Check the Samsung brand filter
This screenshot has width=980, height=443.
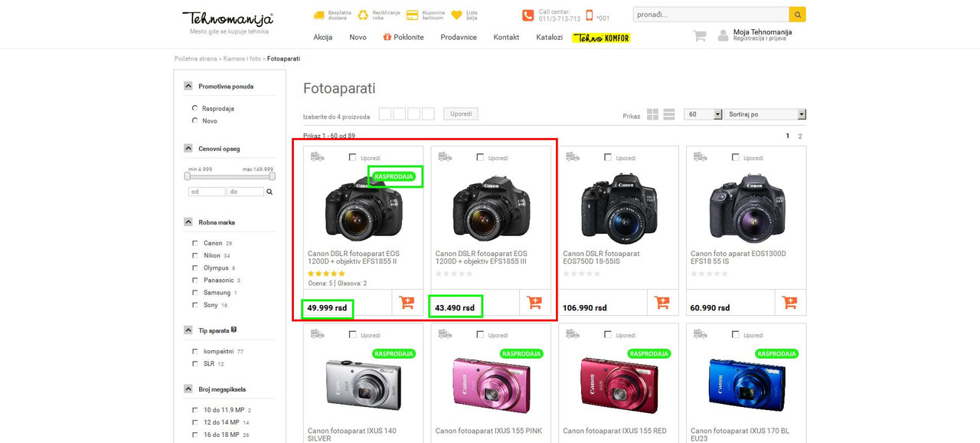point(195,292)
